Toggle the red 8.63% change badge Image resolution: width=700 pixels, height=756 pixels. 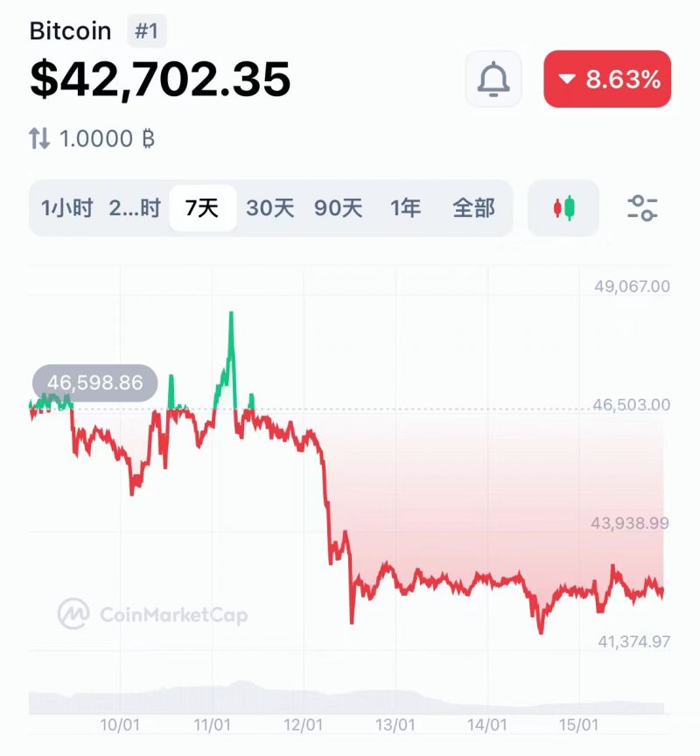point(607,79)
